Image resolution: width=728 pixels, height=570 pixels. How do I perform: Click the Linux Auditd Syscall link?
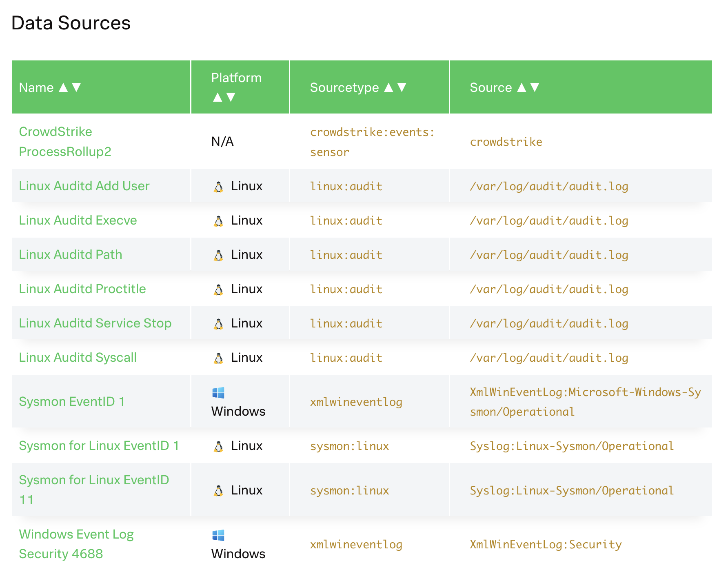(78, 358)
